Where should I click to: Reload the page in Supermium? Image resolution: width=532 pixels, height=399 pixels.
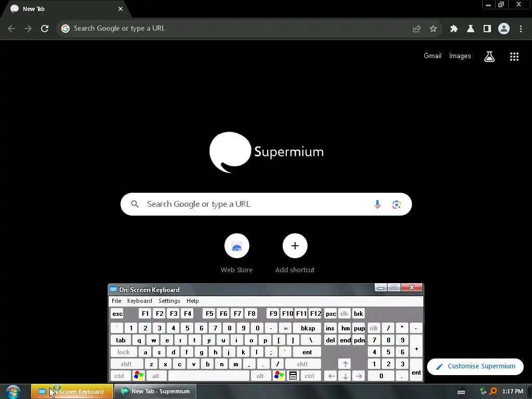point(45,29)
